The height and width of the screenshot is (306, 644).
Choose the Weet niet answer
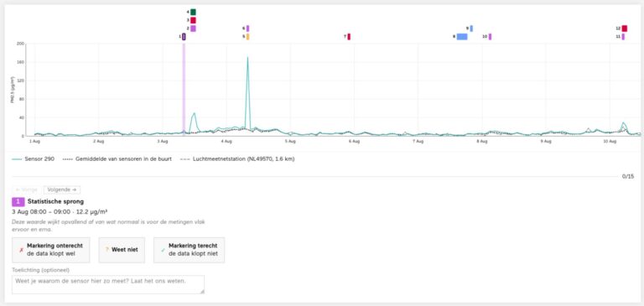tap(122, 250)
